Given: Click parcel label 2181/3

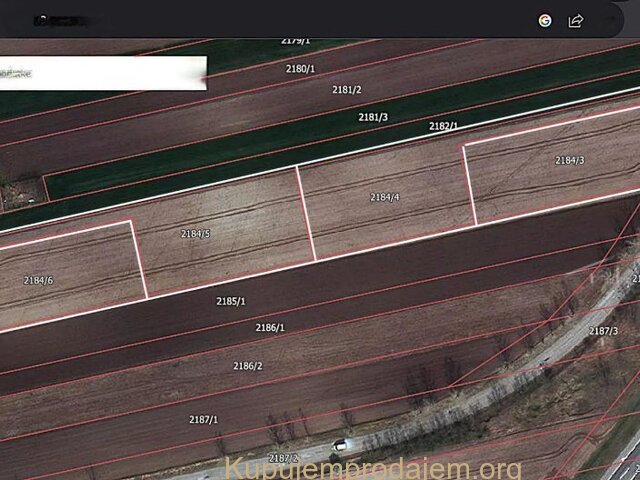Looking at the screenshot, I should click(x=373, y=117).
